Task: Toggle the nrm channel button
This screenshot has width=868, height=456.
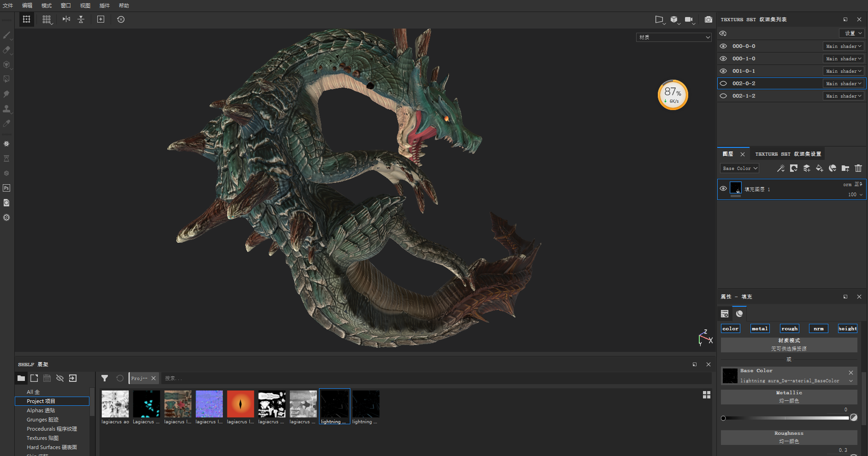Action: click(x=819, y=328)
